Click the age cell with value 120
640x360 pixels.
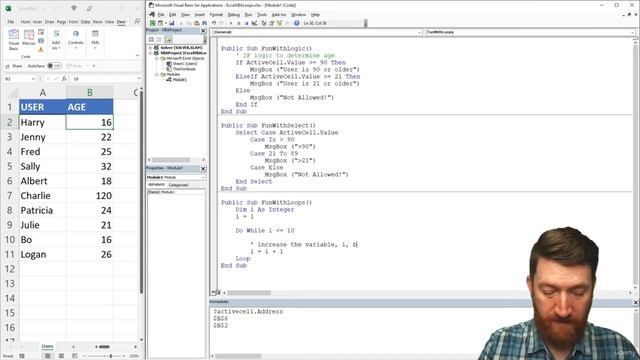[90, 196]
